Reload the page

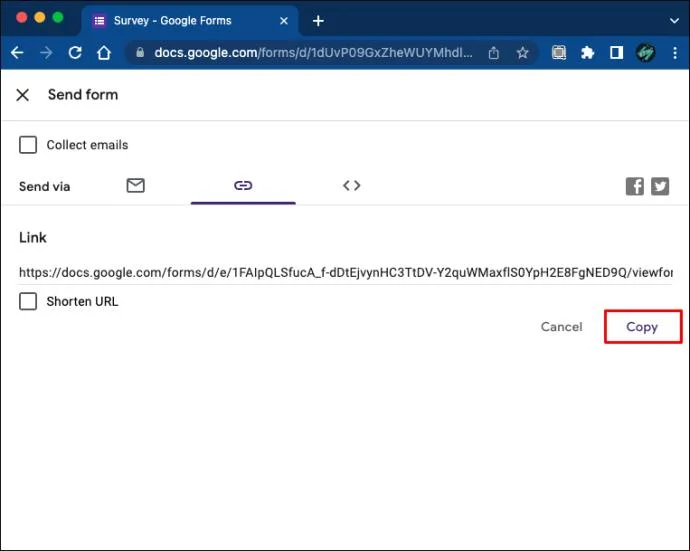(x=75, y=53)
